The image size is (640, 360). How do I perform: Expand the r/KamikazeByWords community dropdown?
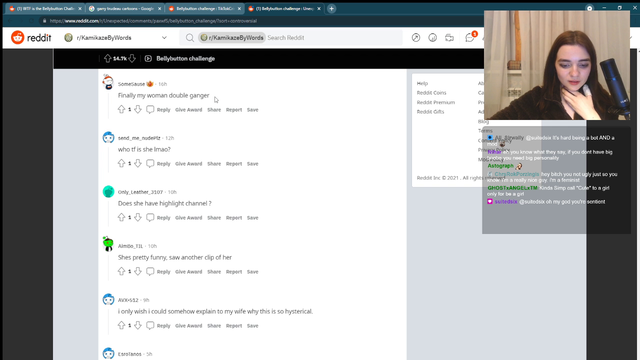click(x=164, y=38)
